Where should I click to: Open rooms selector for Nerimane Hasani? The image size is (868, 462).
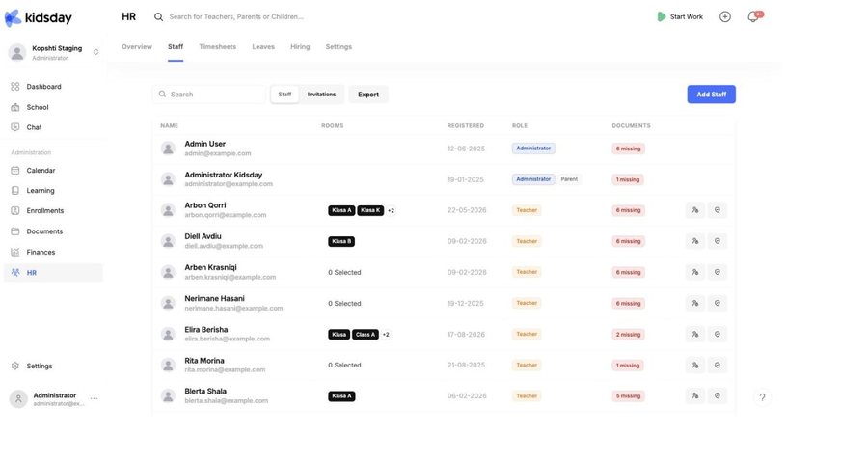pyautogui.click(x=344, y=303)
